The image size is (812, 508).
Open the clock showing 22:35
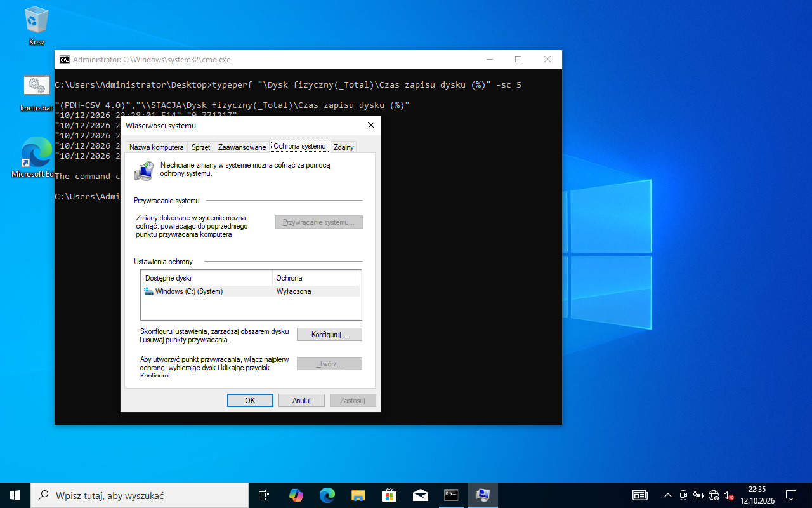point(757,495)
